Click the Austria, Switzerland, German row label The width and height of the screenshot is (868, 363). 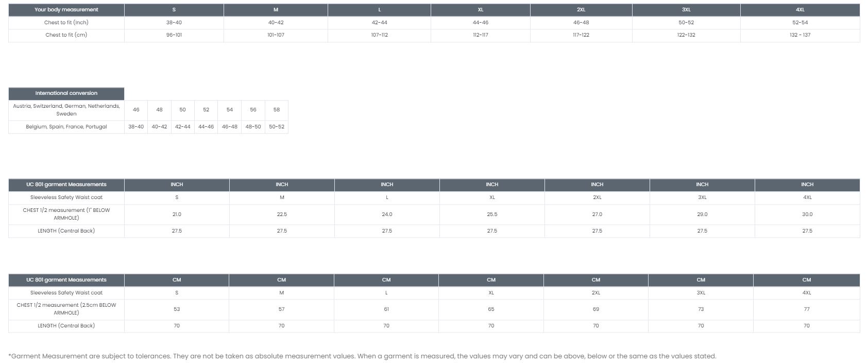(x=66, y=110)
